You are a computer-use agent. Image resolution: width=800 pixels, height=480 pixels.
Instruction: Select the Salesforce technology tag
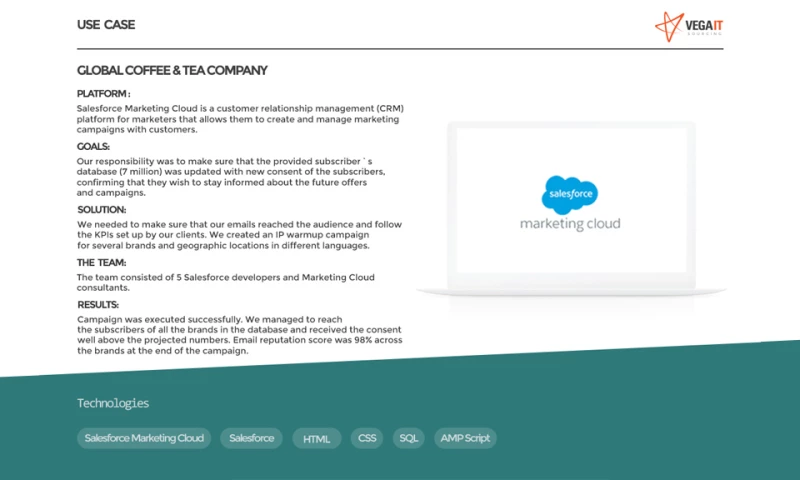(x=252, y=438)
